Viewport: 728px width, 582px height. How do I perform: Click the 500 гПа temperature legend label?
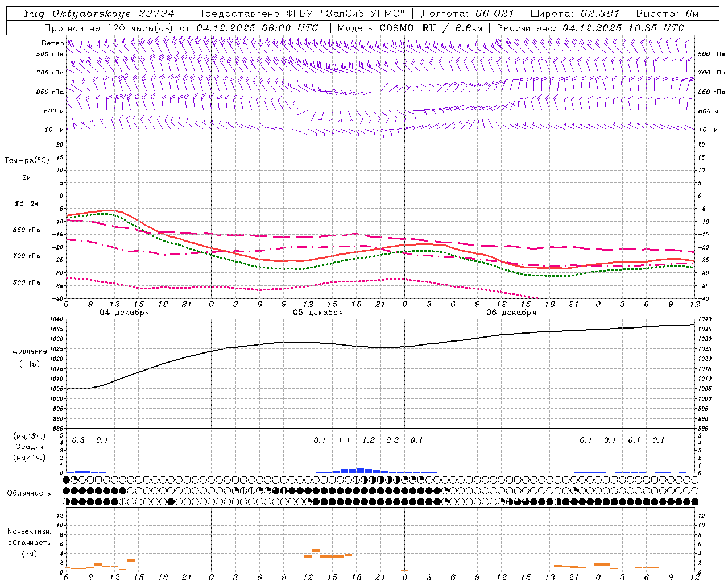[26, 282]
